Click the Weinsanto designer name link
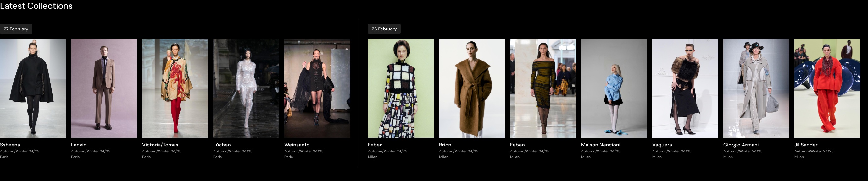 [297, 145]
